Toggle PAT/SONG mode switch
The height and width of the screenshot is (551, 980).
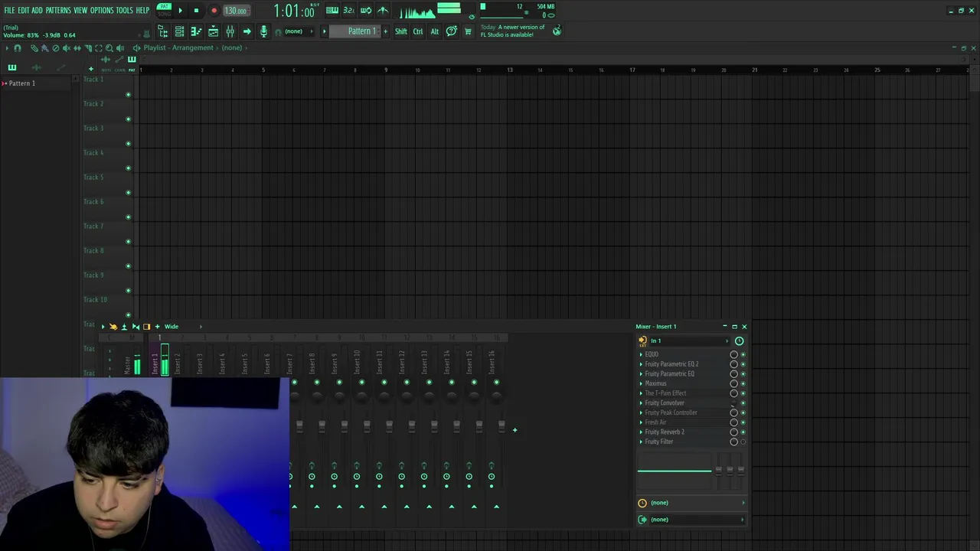click(164, 10)
